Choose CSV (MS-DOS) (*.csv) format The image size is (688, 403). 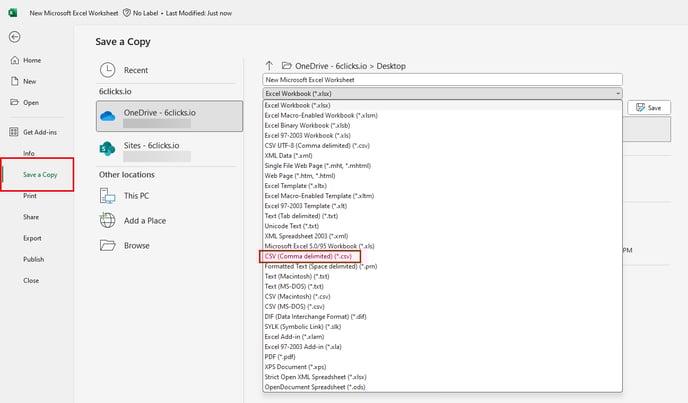pyautogui.click(x=442, y=306)
